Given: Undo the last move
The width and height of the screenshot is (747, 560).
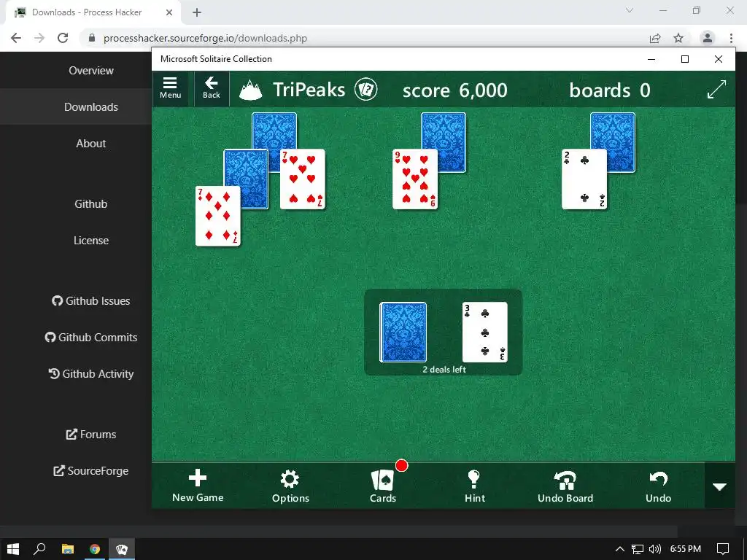Looking at the screenshot, I should [658, 486].
